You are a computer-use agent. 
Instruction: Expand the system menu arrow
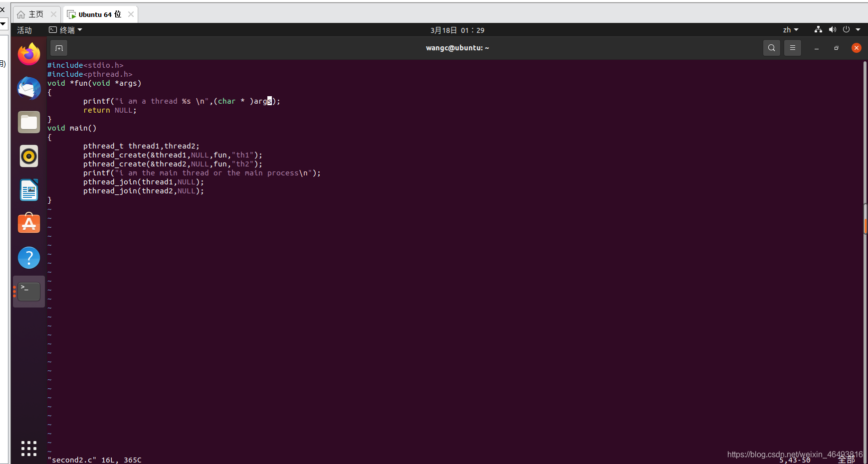[858, 30]
